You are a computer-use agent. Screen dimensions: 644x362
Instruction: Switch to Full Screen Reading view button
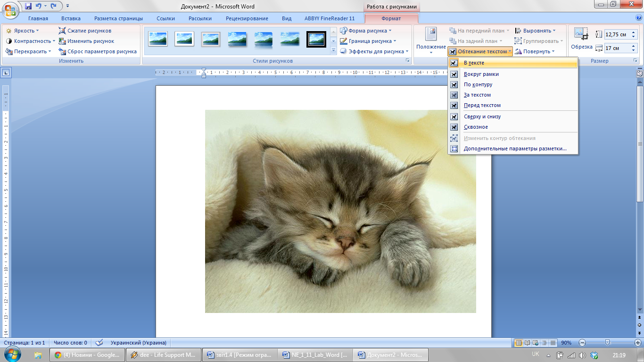(528, 343)
